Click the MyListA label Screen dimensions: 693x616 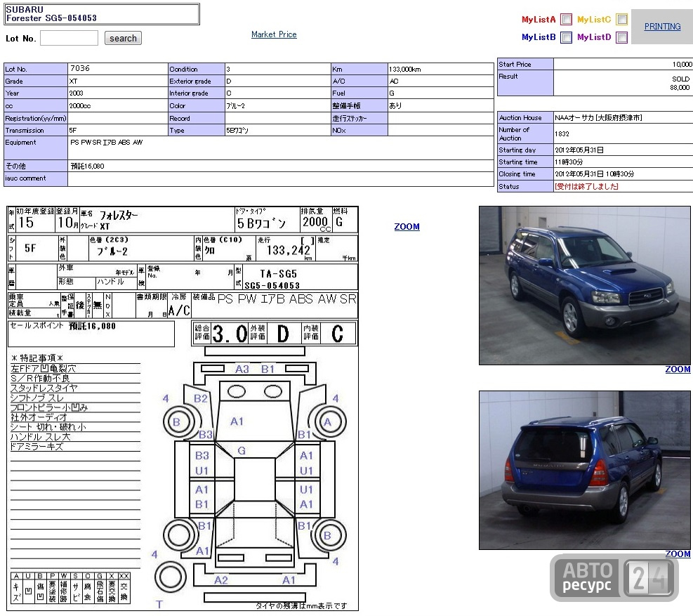[x=539, y=20]
